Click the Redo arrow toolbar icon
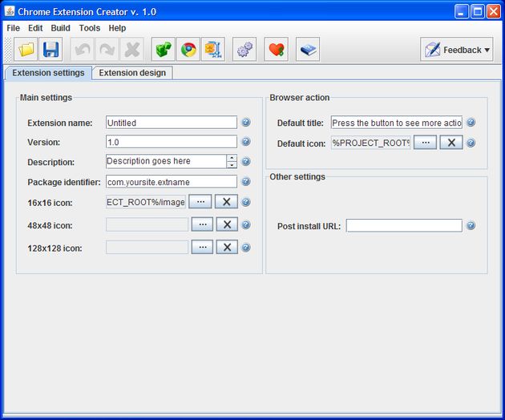This screenshot has width=505, height=420. [107, 49]
